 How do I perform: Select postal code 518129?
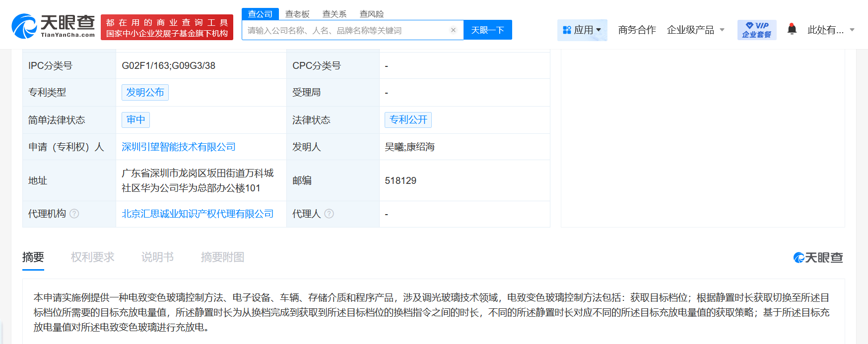tap(401, 180)
